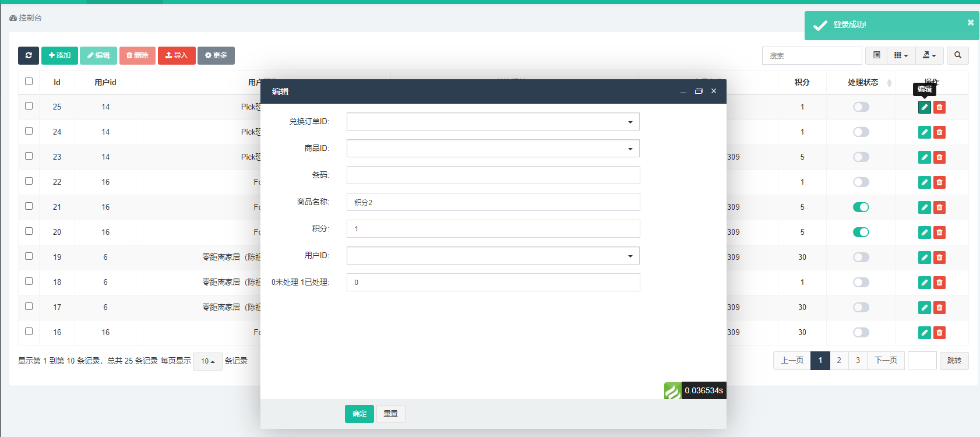980x437 pixels.
Task: Delete record with Id 20
Action: [939, 232]
